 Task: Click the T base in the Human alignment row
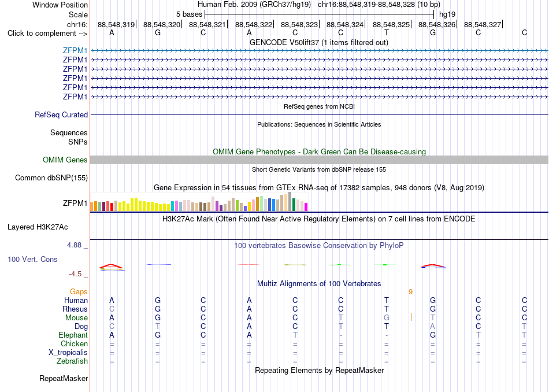click(387, 300)
